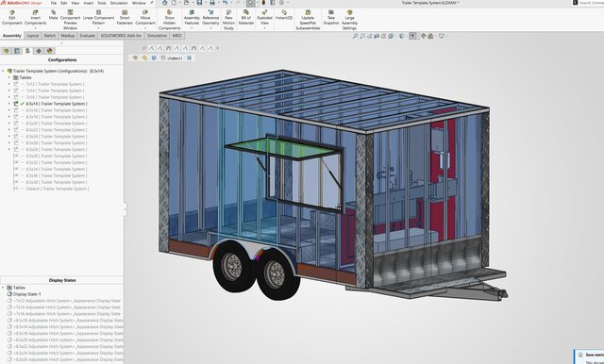Viewport: 604px width, 364px height.
Task: Click the Print icon in title bar
Action: tap(211, 3)
